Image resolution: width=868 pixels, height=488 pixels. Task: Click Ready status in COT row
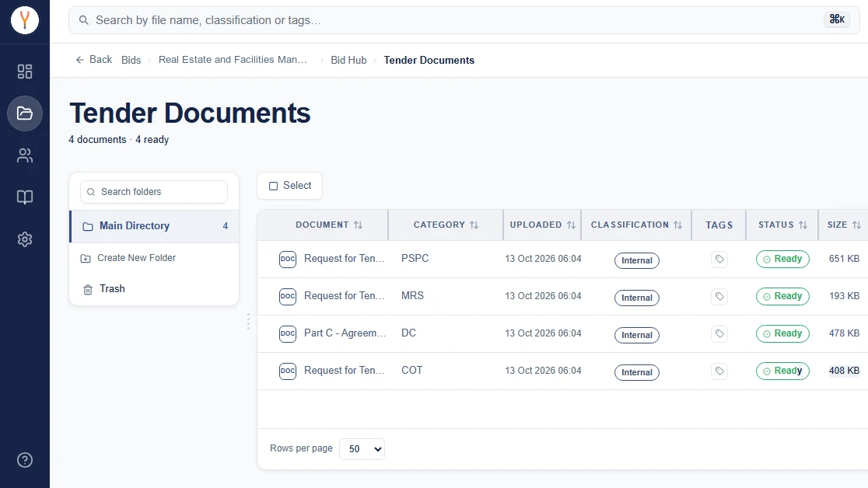[782, 371]
